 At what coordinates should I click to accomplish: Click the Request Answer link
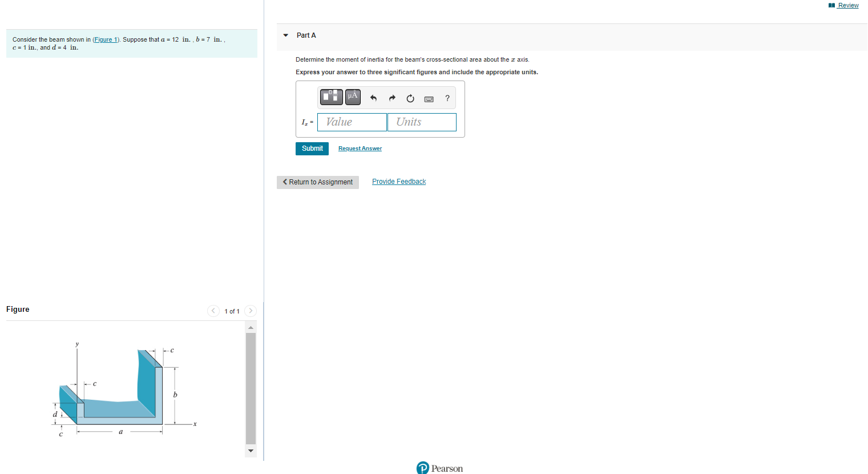(x=360, y=148)
